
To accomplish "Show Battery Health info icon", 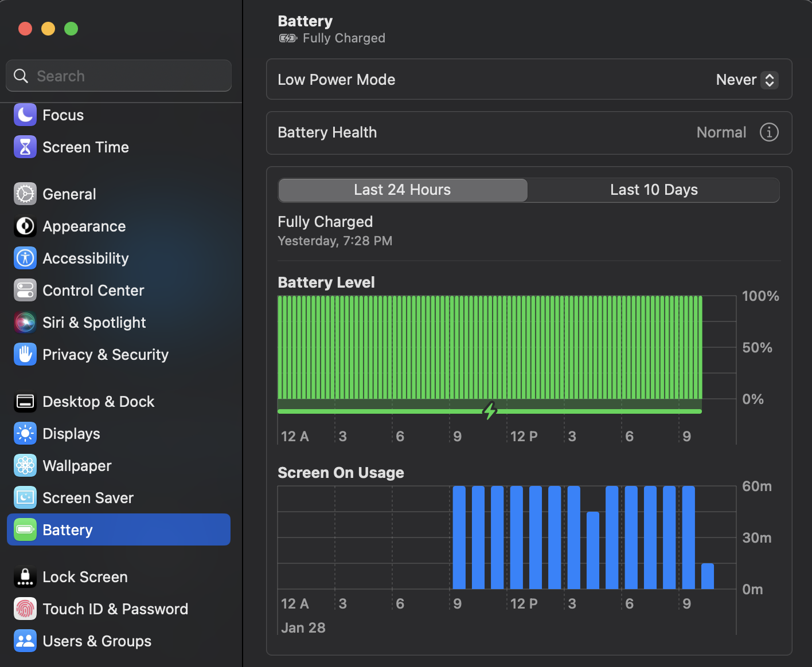I will pyautogui.click(x=769, y=132).
